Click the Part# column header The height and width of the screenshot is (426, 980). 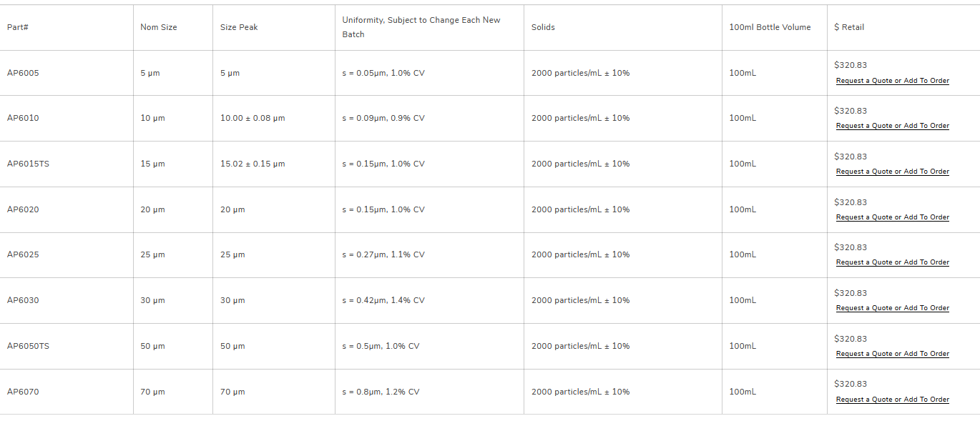17,27
